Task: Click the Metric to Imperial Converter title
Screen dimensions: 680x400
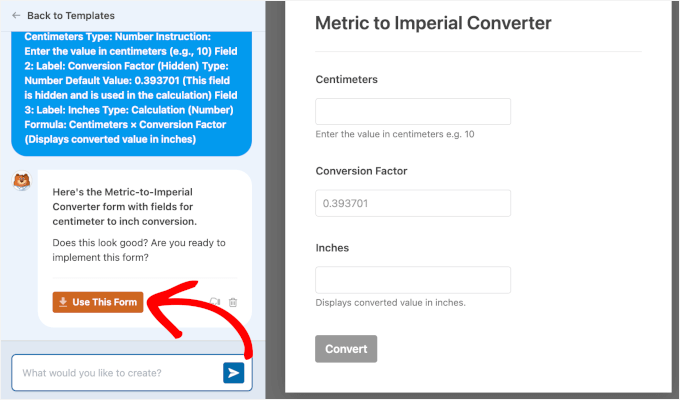Action: (433, 23)
